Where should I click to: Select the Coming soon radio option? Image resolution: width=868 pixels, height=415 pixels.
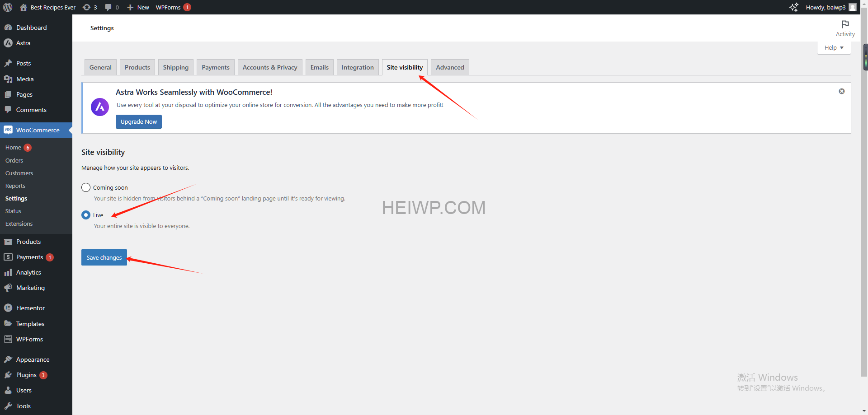[86, 187]
